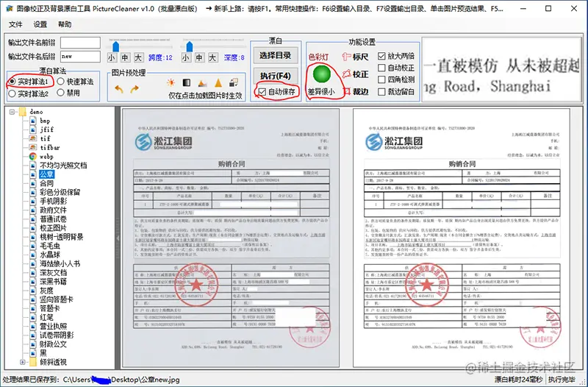Select the 桃树-透明背景 file
The width and height of the screenshot is (588, 387).
coord(62,237)
